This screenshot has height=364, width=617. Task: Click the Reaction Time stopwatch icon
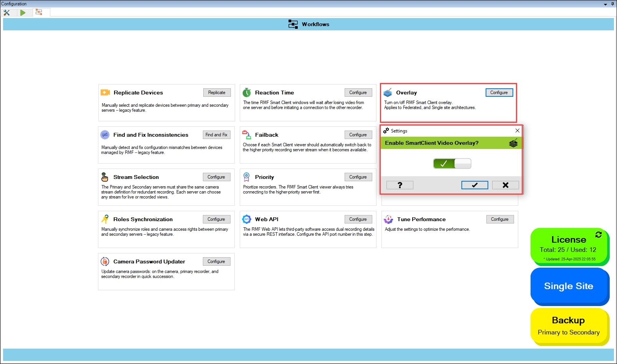tap(247, 93)
